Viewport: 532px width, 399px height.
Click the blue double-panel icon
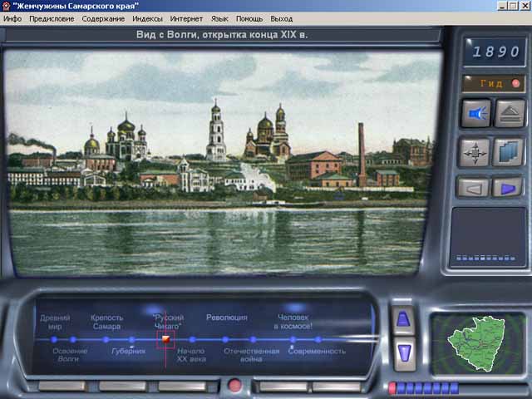[508, 152]
